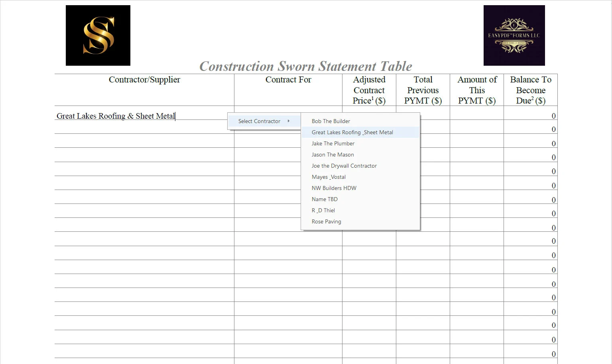
Task: Choose "Joe the Drywall Contractor" option
Action: (344, 166)
